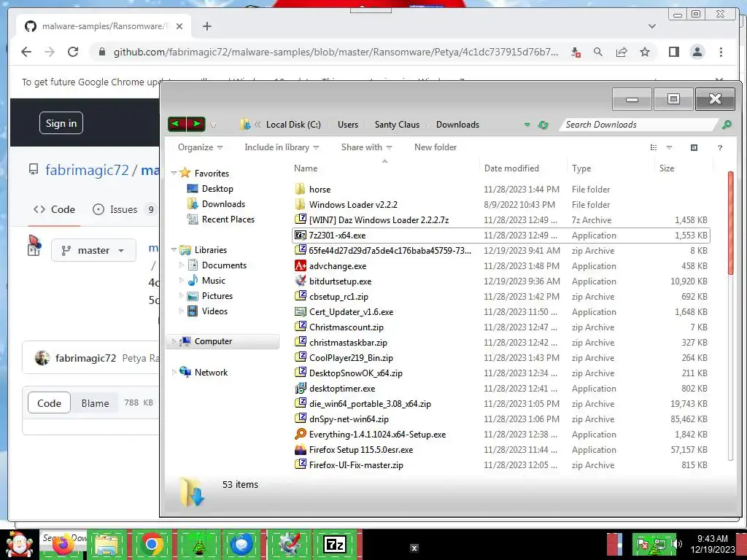The height and width of the screenshot is (560, 747).
Task: Click the magnifier icon in Search Downloads
Action: coord(726,124)
